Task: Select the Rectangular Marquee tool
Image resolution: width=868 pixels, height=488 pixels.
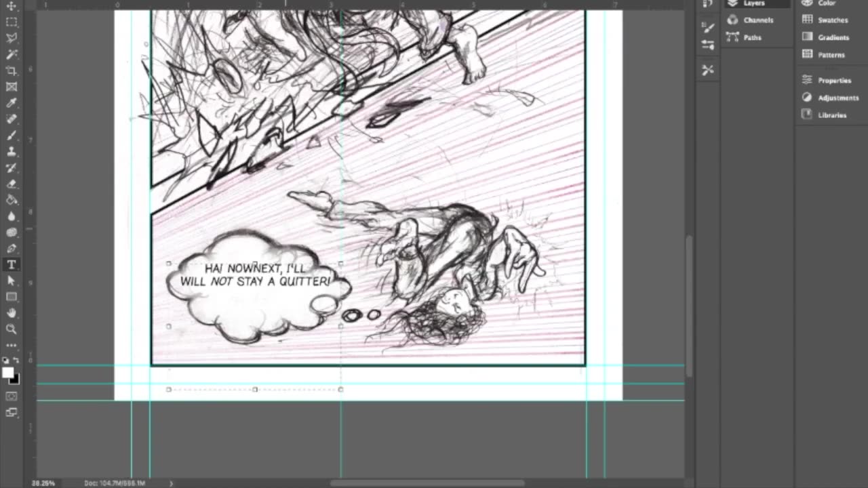Action: point(12,22)
